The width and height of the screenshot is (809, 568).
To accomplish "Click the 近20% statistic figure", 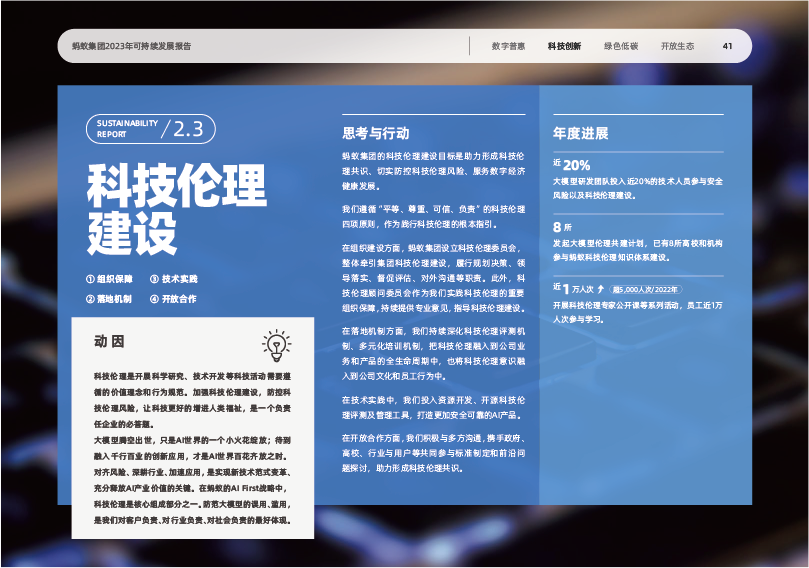I will coord(572,164).
